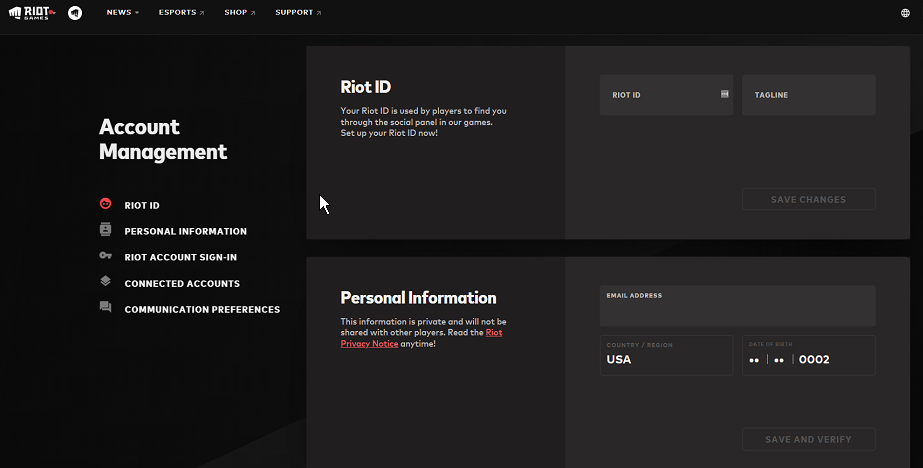Open the Support menu link
The height and width of the screenshot is (468, 923).
coord(298,12)
